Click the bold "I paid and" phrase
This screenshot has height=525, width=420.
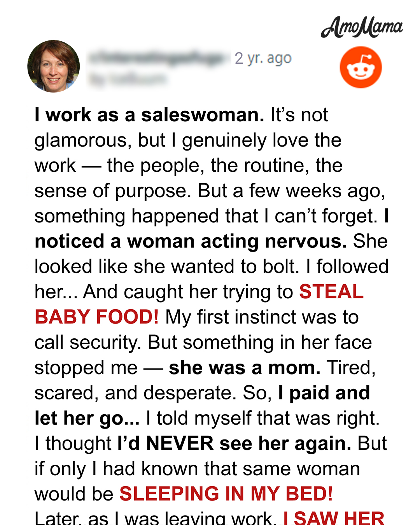(x=324, y=393)
